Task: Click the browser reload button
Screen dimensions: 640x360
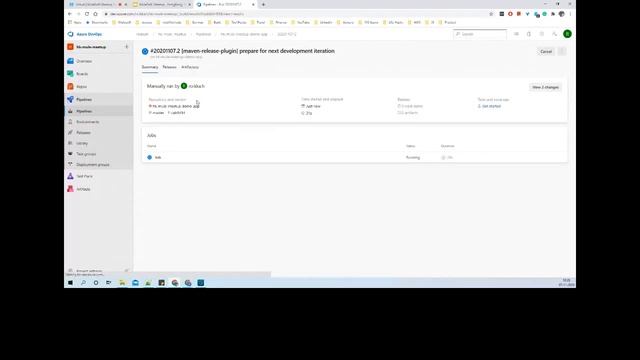Action: coord(87,14)
